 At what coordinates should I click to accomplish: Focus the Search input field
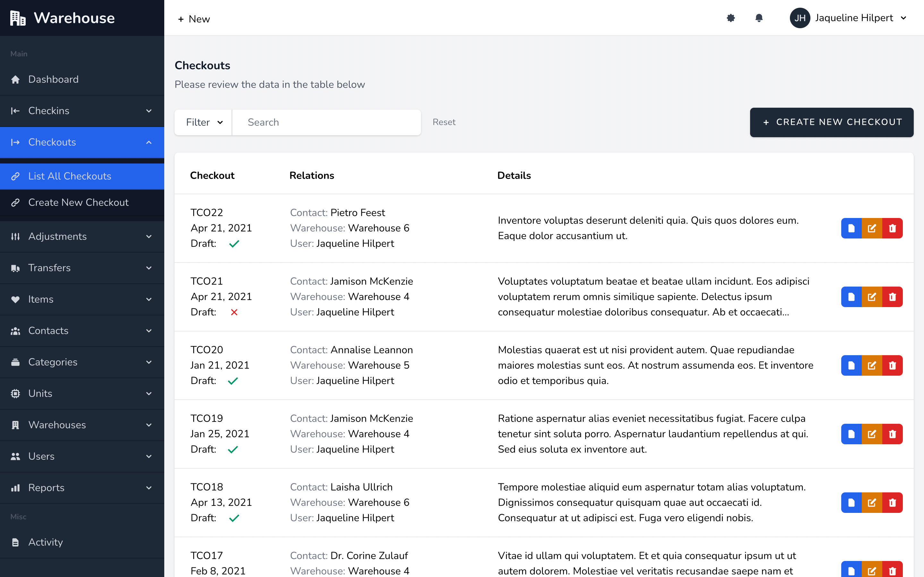tap(327, 122)
